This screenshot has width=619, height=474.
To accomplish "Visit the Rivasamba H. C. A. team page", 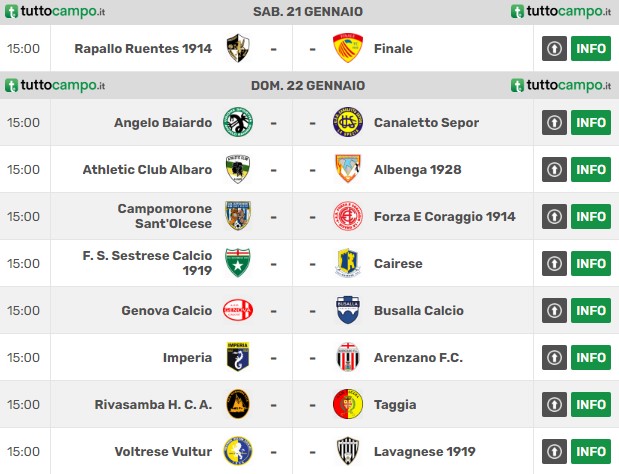I will pos(153,405).
